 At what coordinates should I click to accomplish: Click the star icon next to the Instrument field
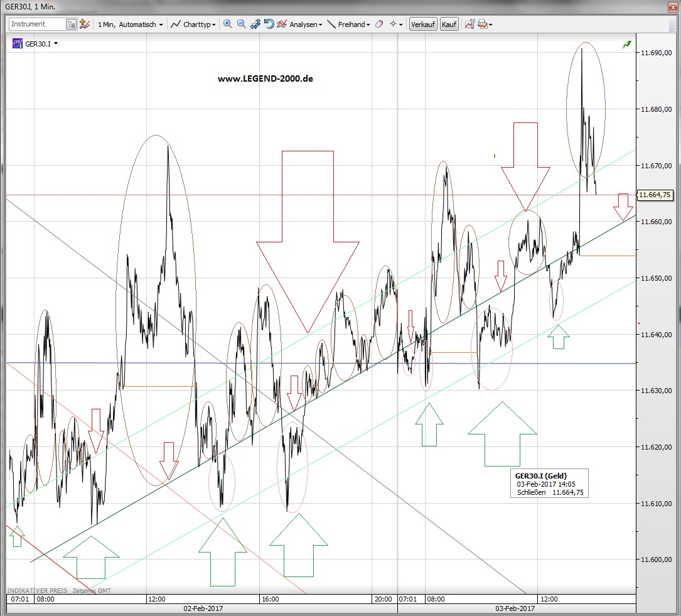tap(84, 24)
